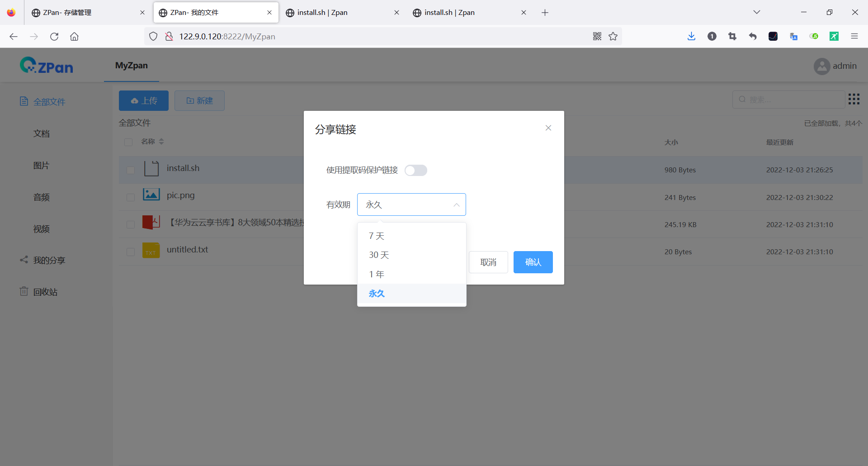
Task: Click the 搜索 search input field
Action: 789,99
